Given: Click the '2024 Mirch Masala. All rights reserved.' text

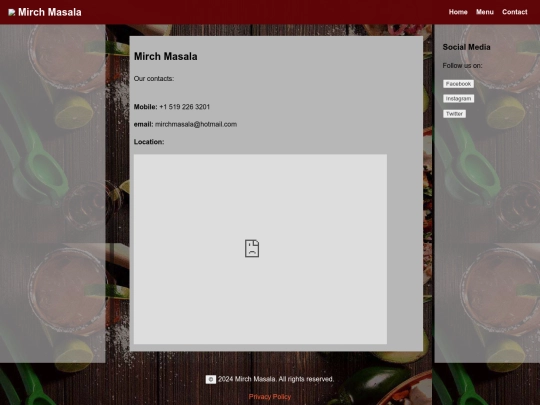Looking at the screenshot, I should click(x=276, y=379).
